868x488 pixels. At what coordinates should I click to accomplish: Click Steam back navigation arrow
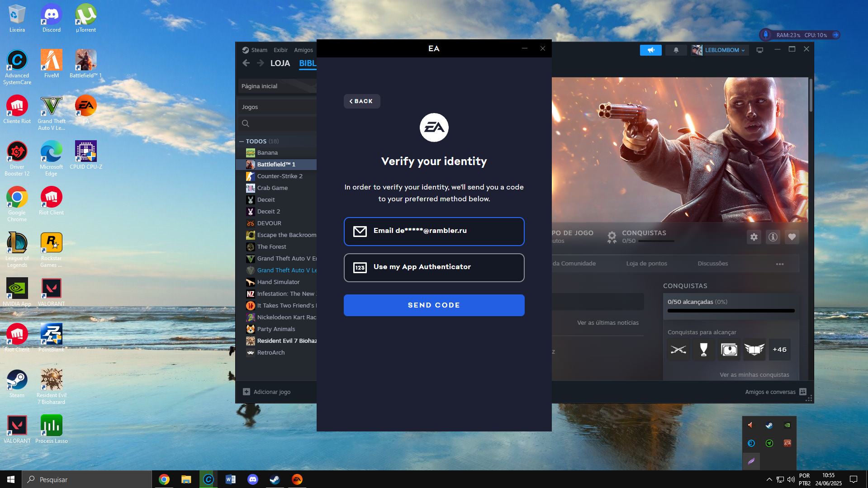(246, 63)
